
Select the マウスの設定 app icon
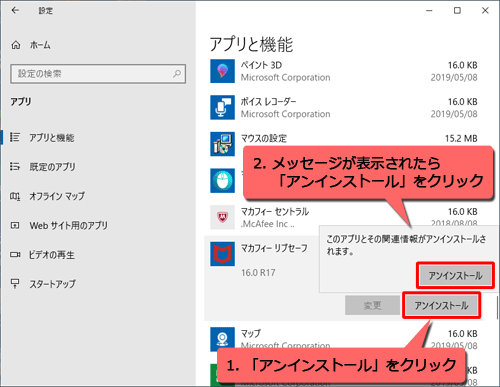pyautogui.click(x=222, y=144)
